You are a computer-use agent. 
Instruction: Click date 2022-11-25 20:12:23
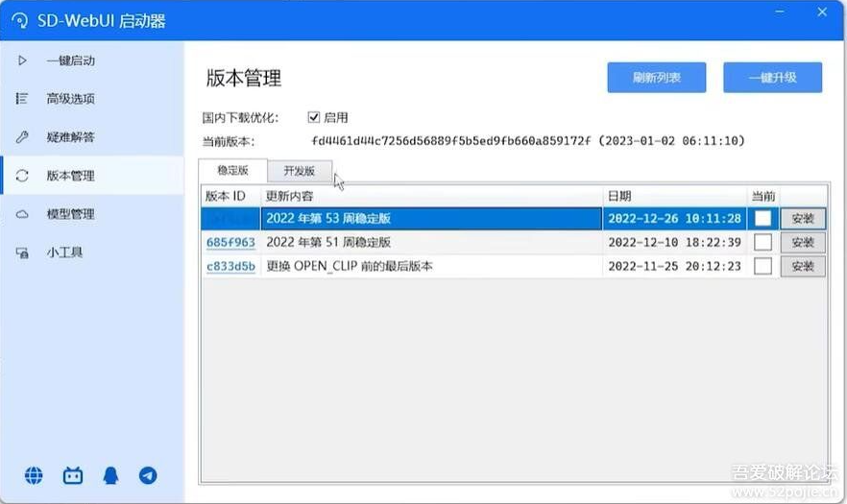[x=674, y=266]
